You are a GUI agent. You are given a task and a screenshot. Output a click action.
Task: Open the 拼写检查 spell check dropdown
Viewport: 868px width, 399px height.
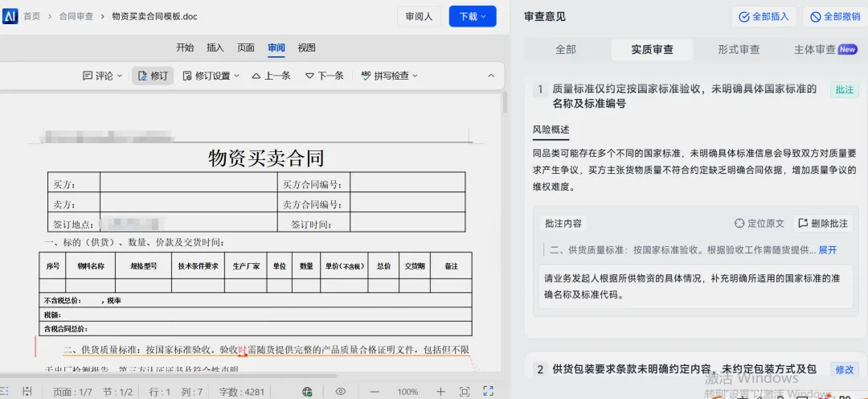tap(389, 76)
